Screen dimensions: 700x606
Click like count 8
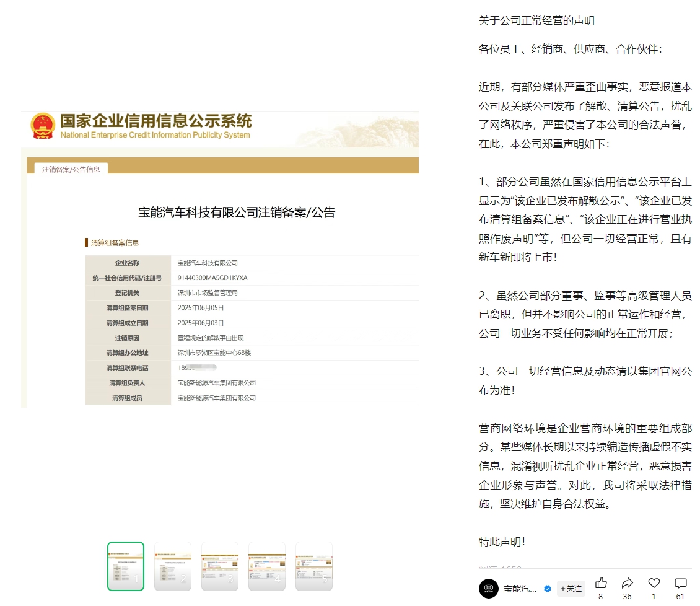[600, 597]
